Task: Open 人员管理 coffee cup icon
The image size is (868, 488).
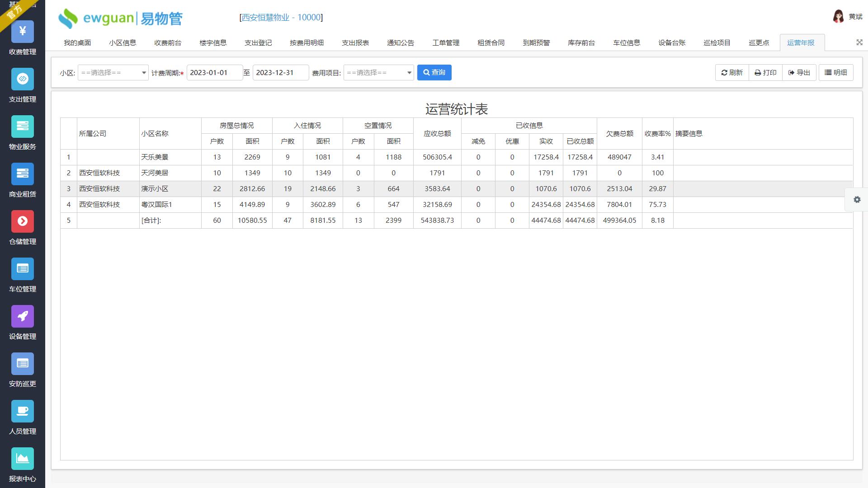Action: [23, 411]
